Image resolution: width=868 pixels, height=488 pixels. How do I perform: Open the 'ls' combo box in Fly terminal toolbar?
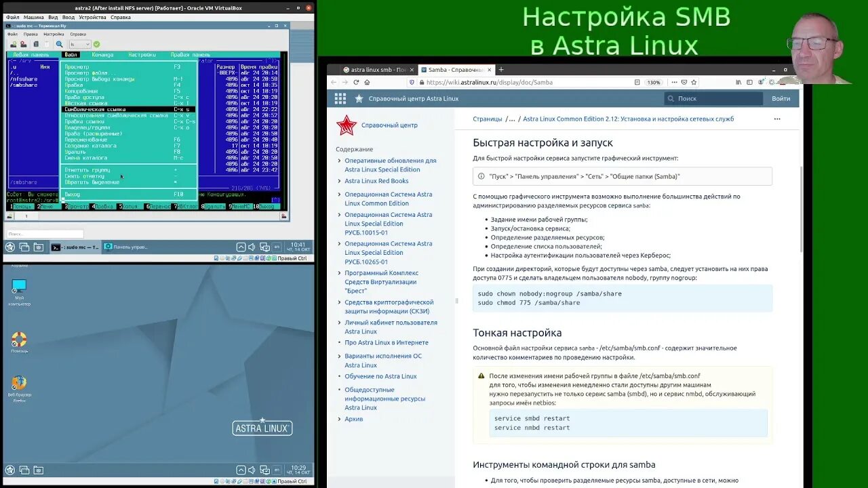(x=79, y=44)
